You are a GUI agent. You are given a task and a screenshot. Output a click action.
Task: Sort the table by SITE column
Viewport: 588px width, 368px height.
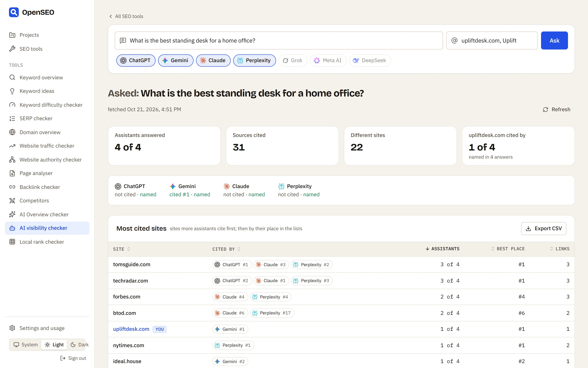(121, 249)
